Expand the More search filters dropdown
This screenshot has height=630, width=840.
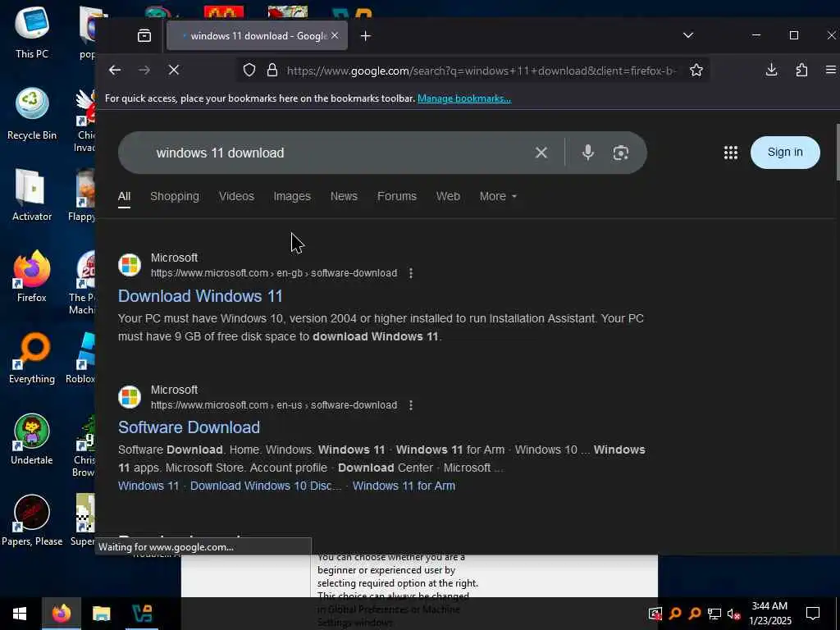pyautogui.click(x=498, y=197)
